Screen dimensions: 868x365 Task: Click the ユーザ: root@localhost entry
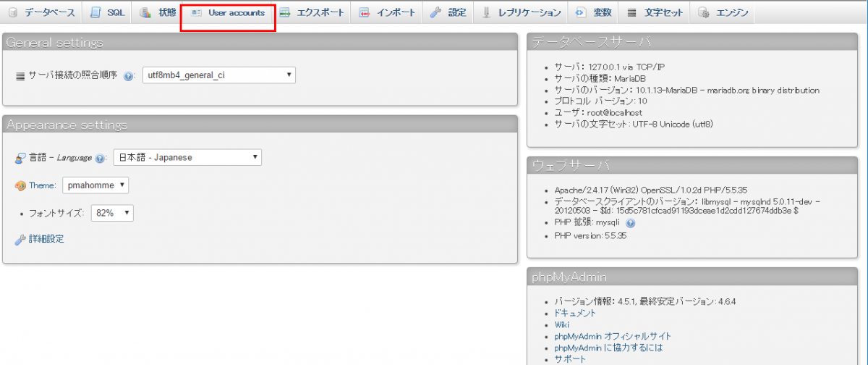(597, 113)
